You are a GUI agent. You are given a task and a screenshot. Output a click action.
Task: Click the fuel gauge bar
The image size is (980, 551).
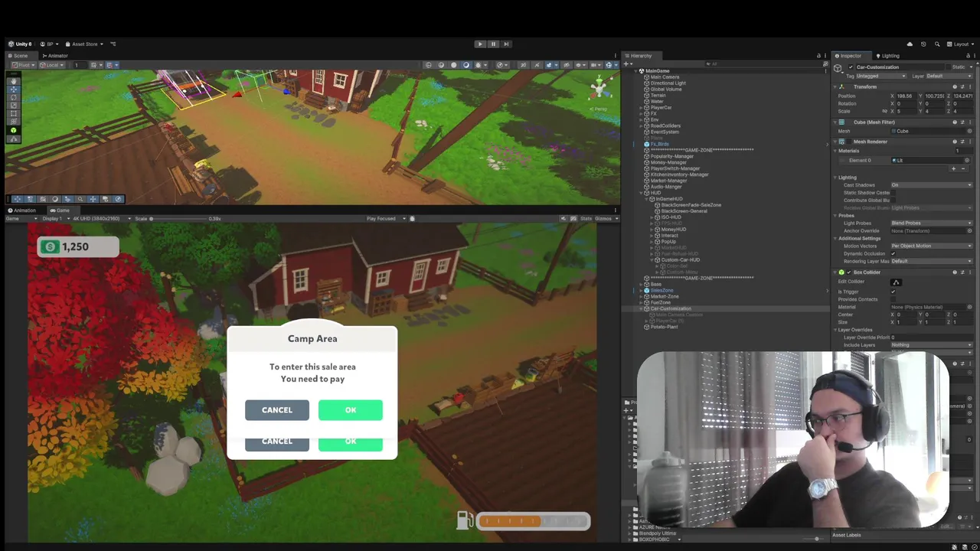(x=533, y=521)
